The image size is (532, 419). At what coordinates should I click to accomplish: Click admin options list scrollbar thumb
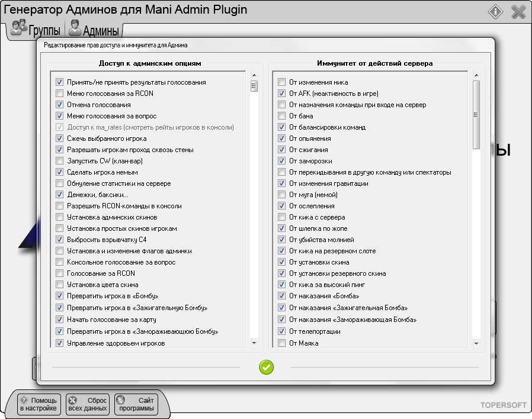pos(254,86)
